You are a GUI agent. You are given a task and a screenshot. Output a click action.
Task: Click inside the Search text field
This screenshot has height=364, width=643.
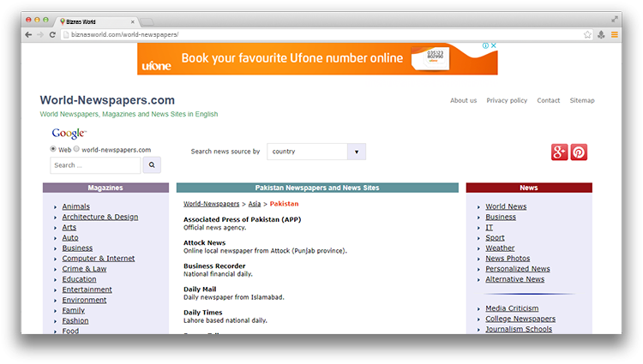[95, 165]
